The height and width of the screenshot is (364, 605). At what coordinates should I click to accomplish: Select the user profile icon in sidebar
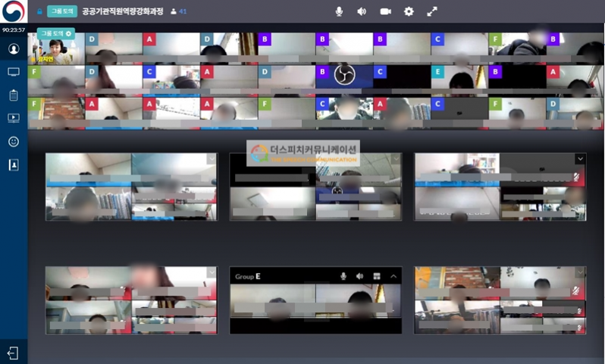[14, 49]
